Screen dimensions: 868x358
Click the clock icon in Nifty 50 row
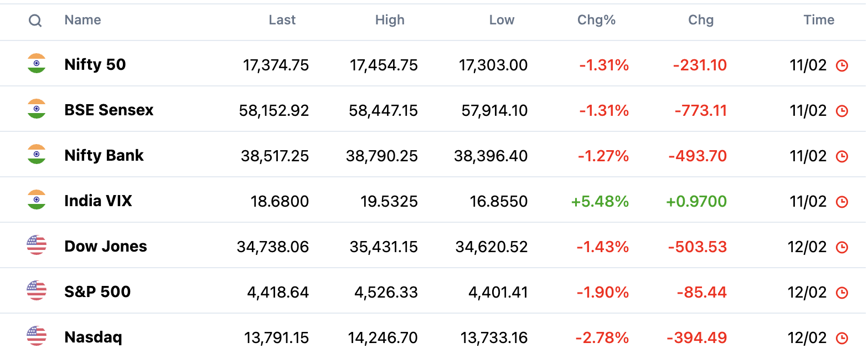click(x=841, y=66)
